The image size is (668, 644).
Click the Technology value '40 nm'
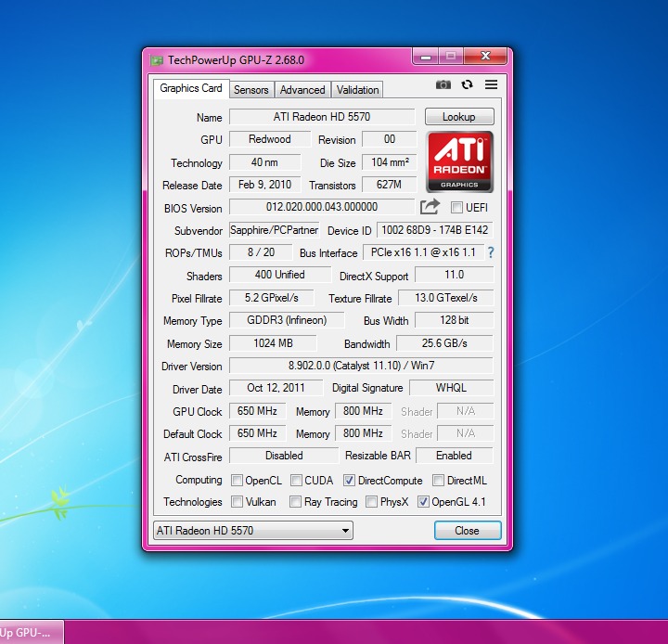click(265, 162)
